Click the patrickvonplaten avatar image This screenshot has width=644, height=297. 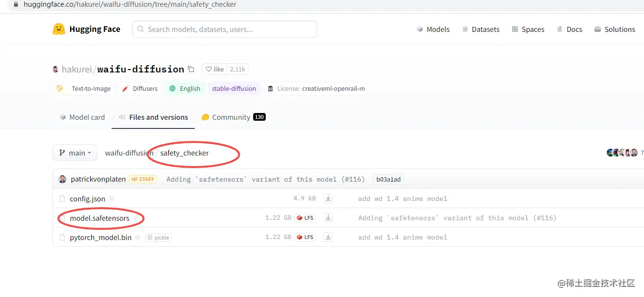tap(62, 179)
